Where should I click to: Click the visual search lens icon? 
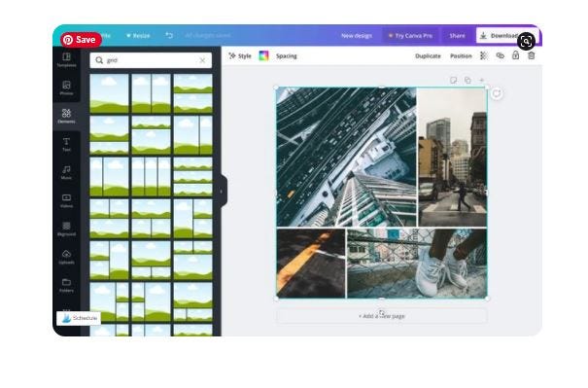point(526,41)
